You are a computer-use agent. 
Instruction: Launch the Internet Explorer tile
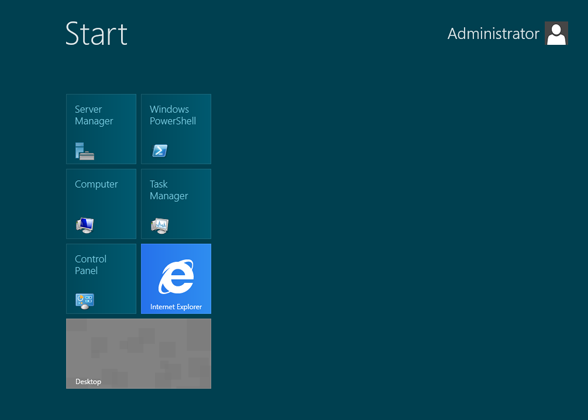pos(176,279)
